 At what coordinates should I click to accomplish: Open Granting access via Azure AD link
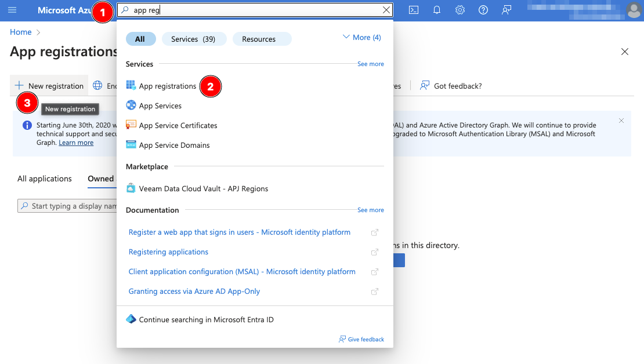coord(194,292)
